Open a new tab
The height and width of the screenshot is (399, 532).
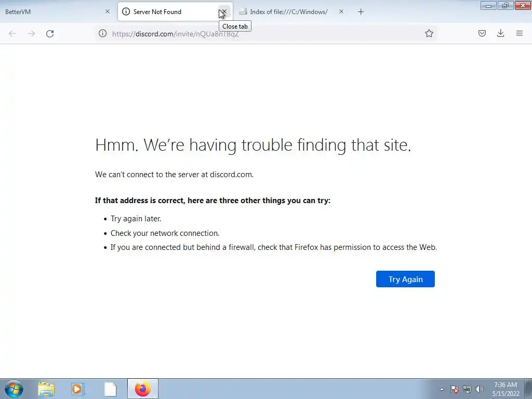(361, 12)
